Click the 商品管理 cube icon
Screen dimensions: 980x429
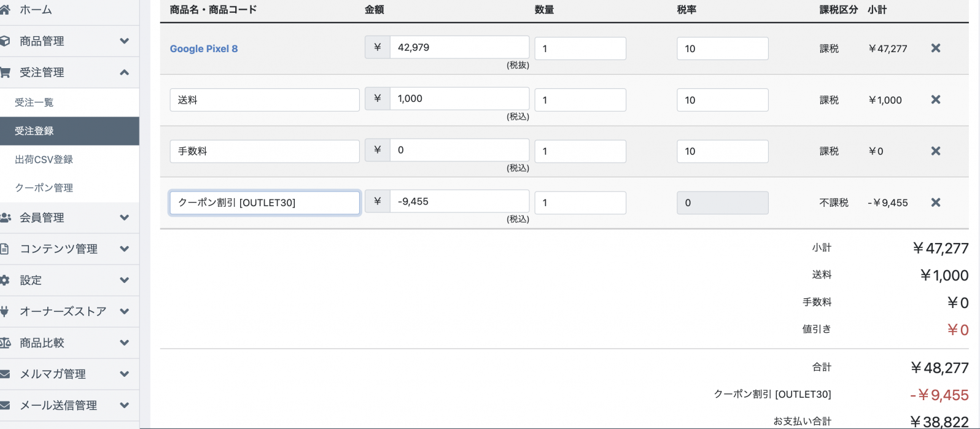(5, 41)
